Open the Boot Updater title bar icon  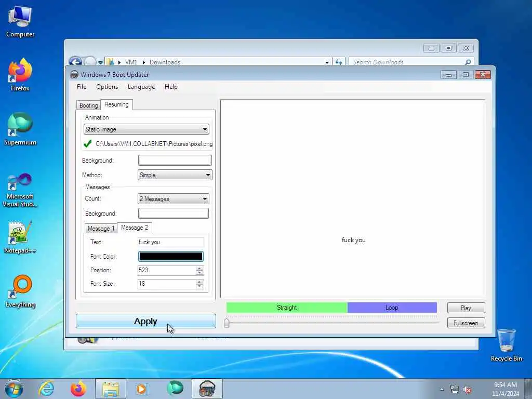74,75
